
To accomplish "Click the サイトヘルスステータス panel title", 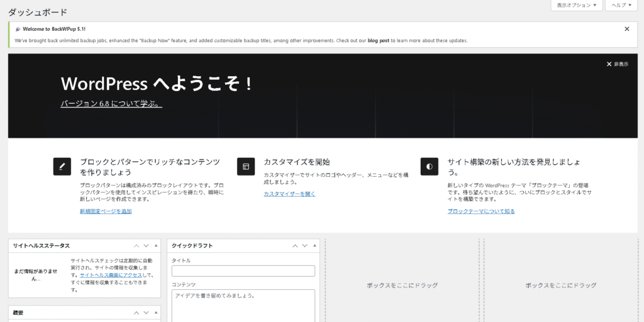I will [x=41, y=246].
